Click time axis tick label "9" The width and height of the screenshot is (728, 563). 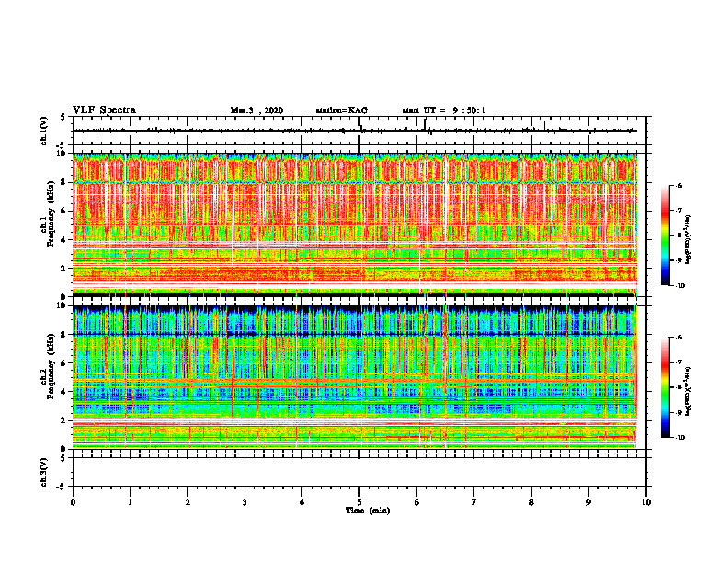[588, 502]
